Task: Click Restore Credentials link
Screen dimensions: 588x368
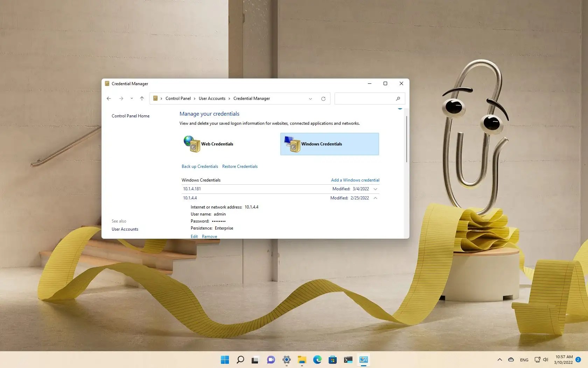Action: 240,166
